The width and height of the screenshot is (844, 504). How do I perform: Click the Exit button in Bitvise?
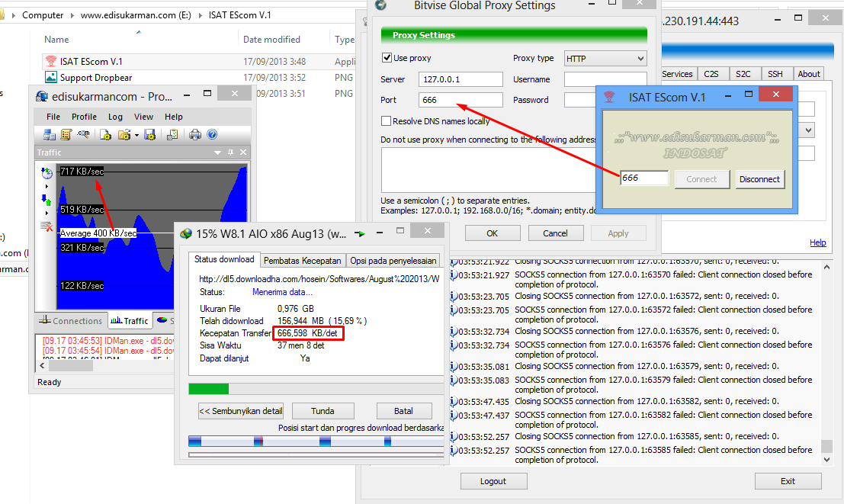pyautogui.click(x=788, y=481)
